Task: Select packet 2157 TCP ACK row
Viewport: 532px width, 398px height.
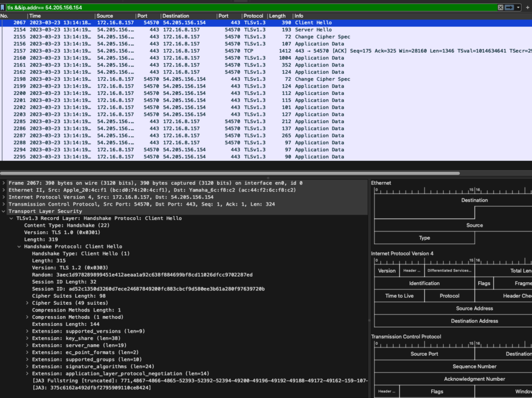Action: [x=166, y=50]
